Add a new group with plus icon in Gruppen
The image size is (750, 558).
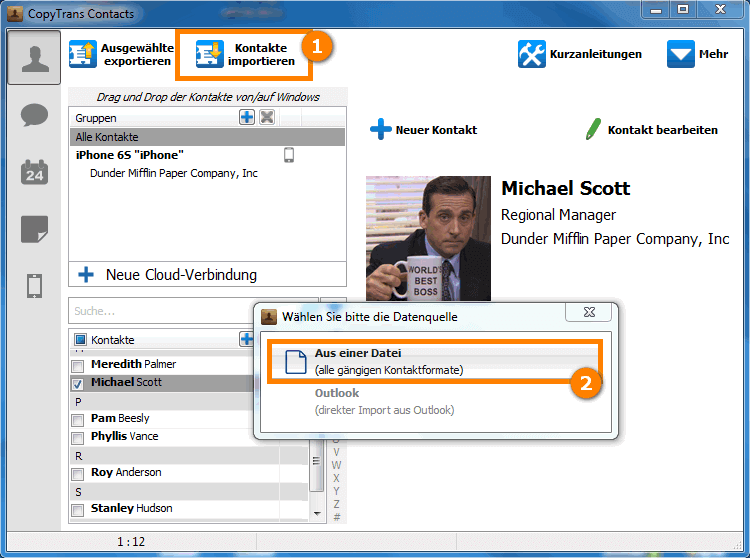(x=247, y=117)
